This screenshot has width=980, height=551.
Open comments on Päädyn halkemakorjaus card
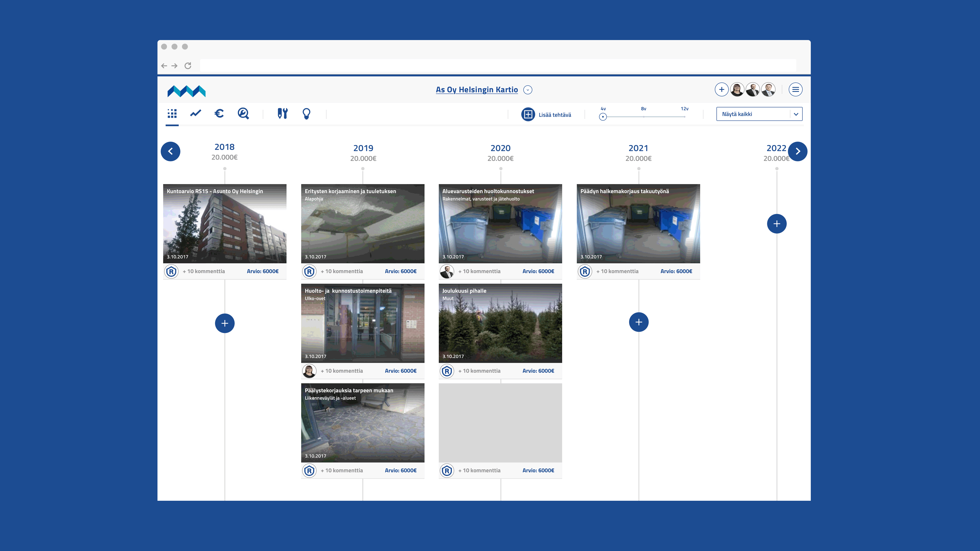pos(617,271)
